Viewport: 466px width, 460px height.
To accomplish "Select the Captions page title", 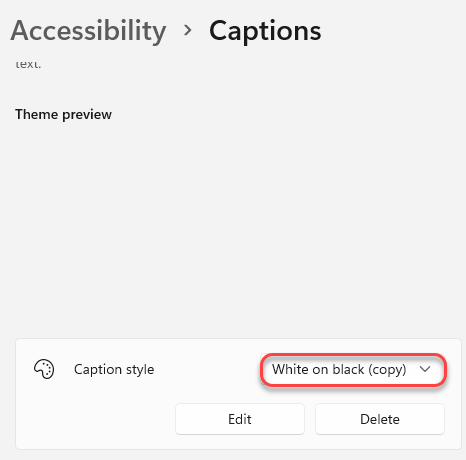I will click(x=265, y=31).
